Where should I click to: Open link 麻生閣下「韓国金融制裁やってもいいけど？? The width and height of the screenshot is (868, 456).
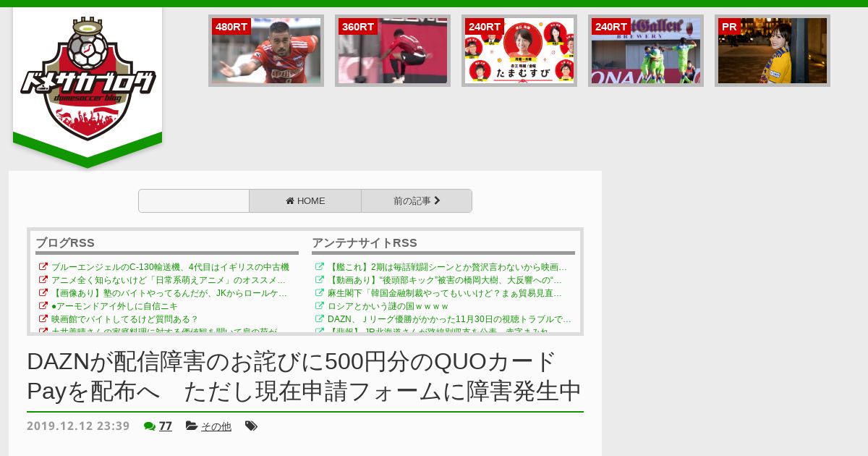coord(445,293)
